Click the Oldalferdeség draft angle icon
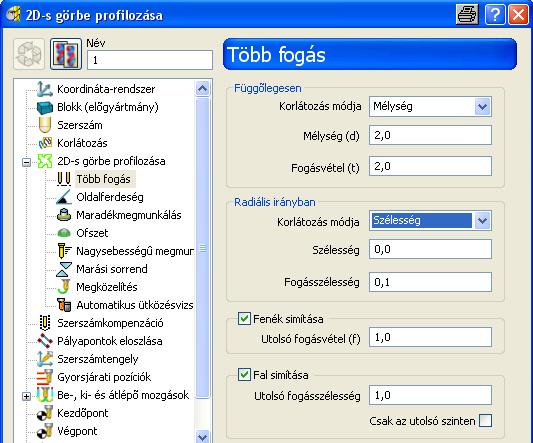Image resolution: width=533 pixels, height=443 pixels. pos(64,197)
